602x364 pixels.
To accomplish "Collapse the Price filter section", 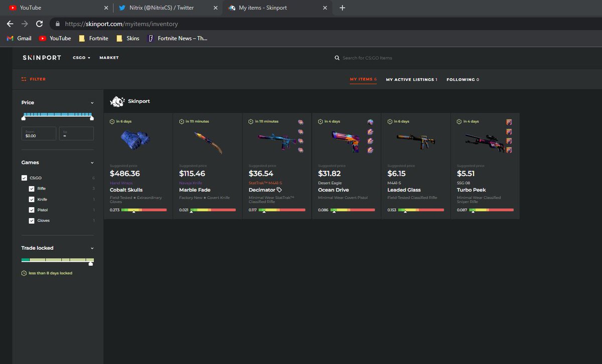I will point(92,103).
